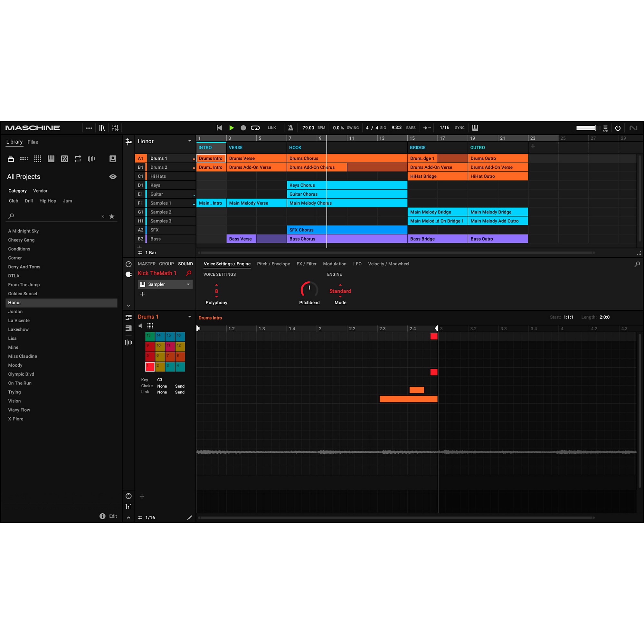
Task: Click the mixer icon at top of arranger strip
Action: pos(128,141)
